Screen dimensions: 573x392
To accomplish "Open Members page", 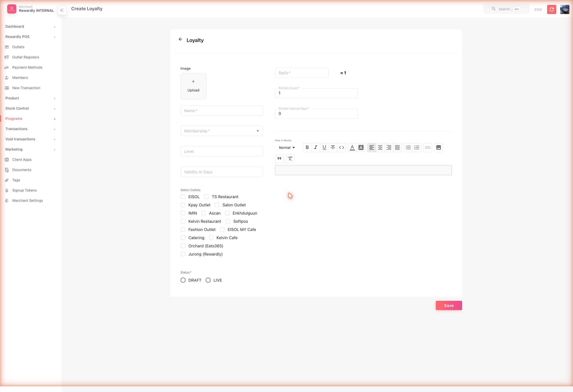I will [20, 78].
